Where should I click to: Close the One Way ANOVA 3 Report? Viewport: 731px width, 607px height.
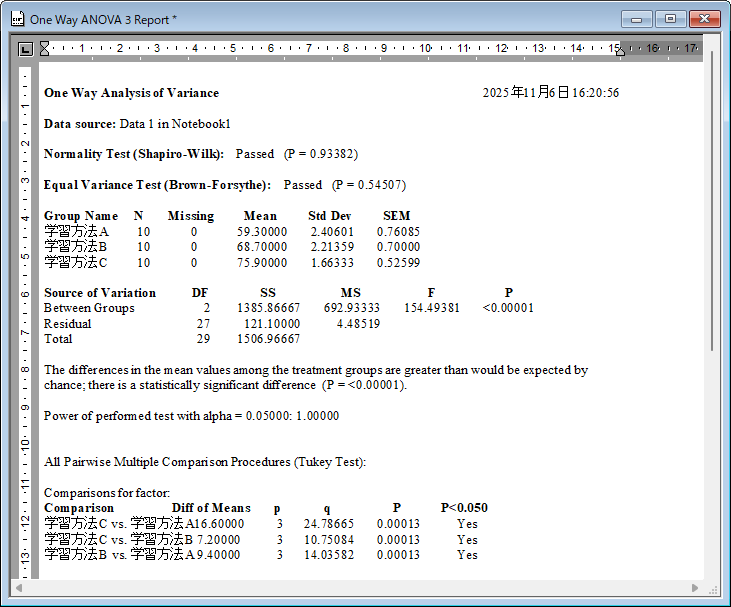[704, 19]
